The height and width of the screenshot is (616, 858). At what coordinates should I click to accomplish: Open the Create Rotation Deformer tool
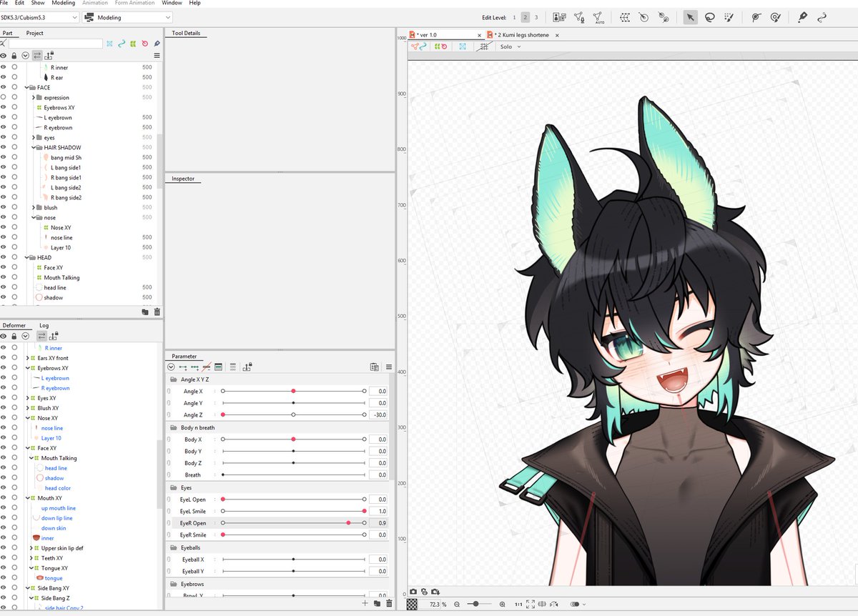click(x=644, y=17)
